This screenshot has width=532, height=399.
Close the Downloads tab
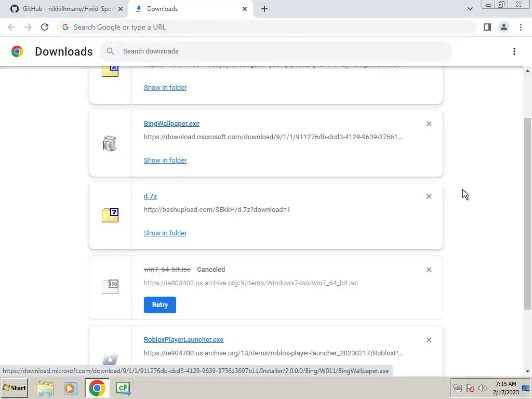pyautogui.click(x=245, y=9)
